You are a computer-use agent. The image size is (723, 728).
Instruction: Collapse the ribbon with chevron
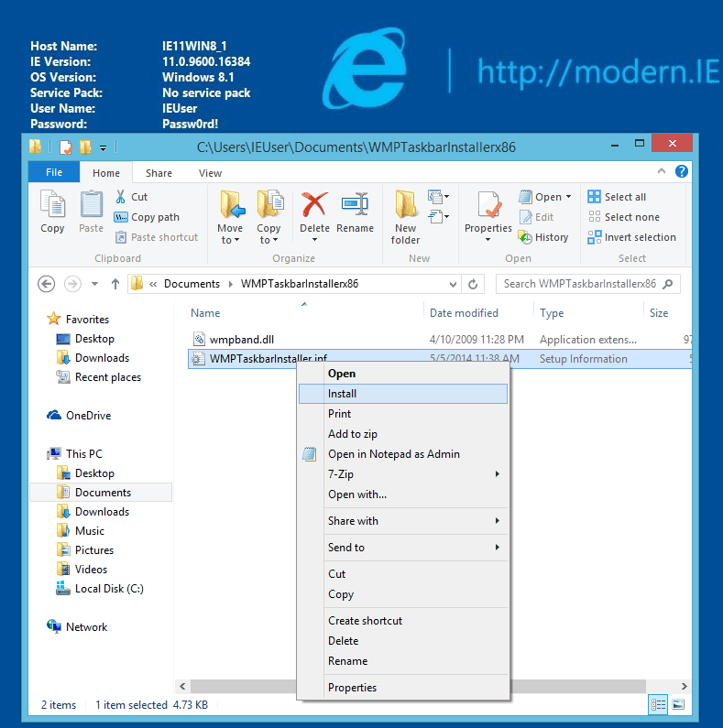pos(662,171)
